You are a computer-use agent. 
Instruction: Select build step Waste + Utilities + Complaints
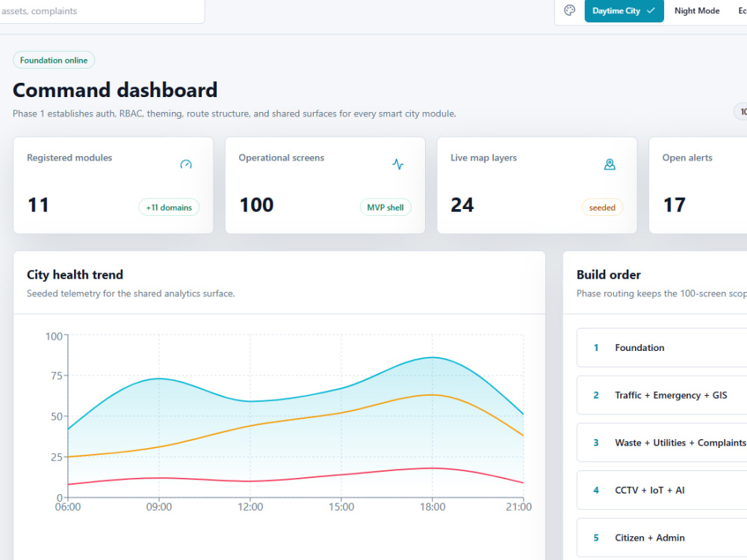coord(662,443)
